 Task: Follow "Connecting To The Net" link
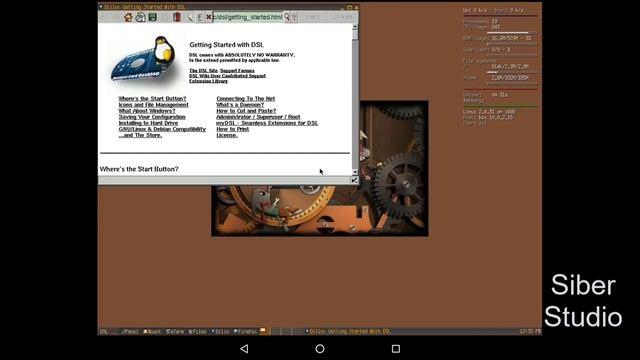pos(245,99)
